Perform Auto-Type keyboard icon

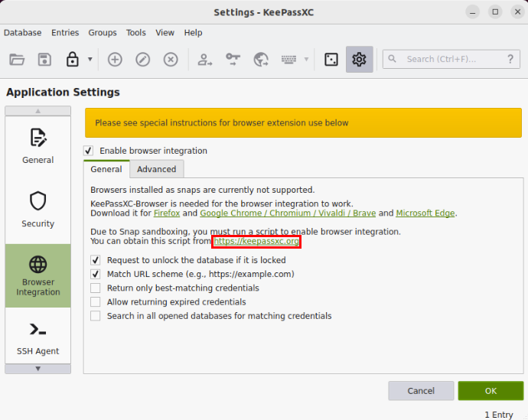coord(288,60)
